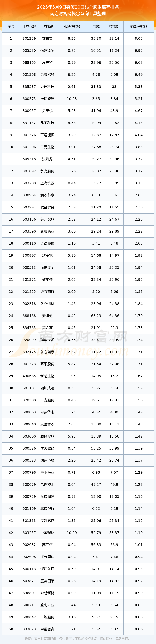Select stock name 江苏国信

(x=47, y=557)
